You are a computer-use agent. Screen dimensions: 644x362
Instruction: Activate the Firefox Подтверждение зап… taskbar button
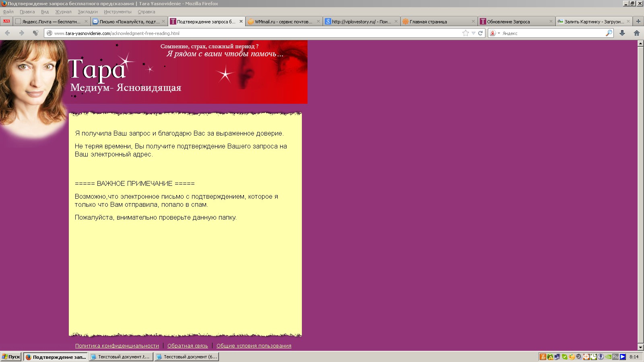coord(55,357)
